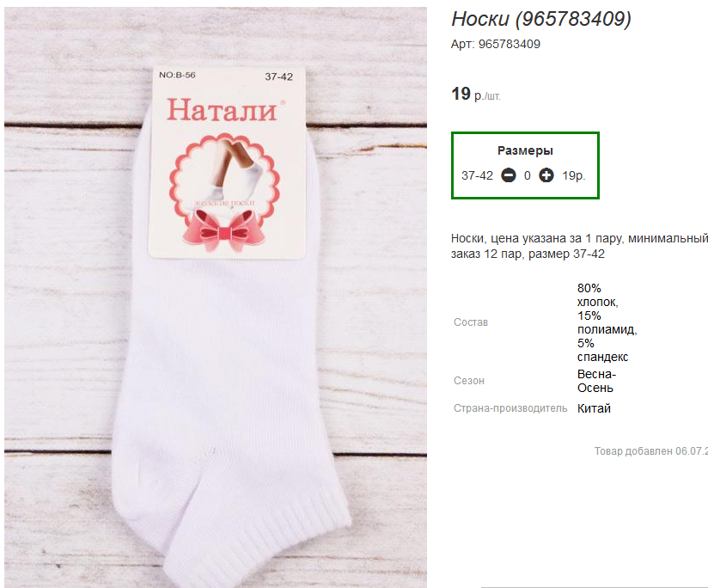
Task: Click the price 19 р./шт.
Action: click(x=475, y=95)
